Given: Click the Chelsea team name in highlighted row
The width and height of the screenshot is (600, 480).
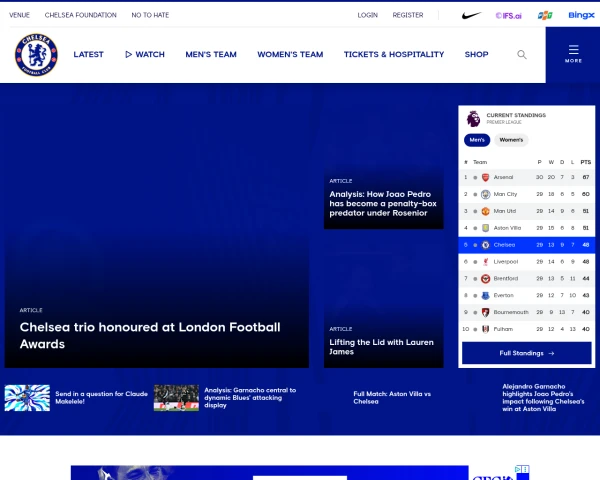Looking at the screenshot, I should pos(504,245).
